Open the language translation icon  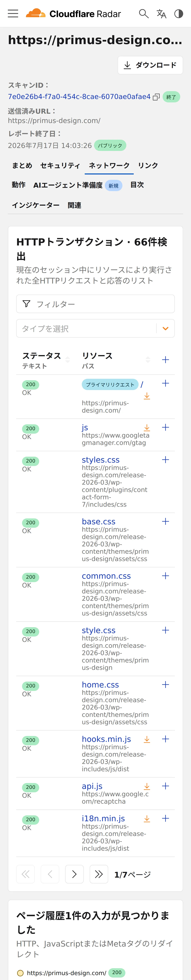click(161, 14)
